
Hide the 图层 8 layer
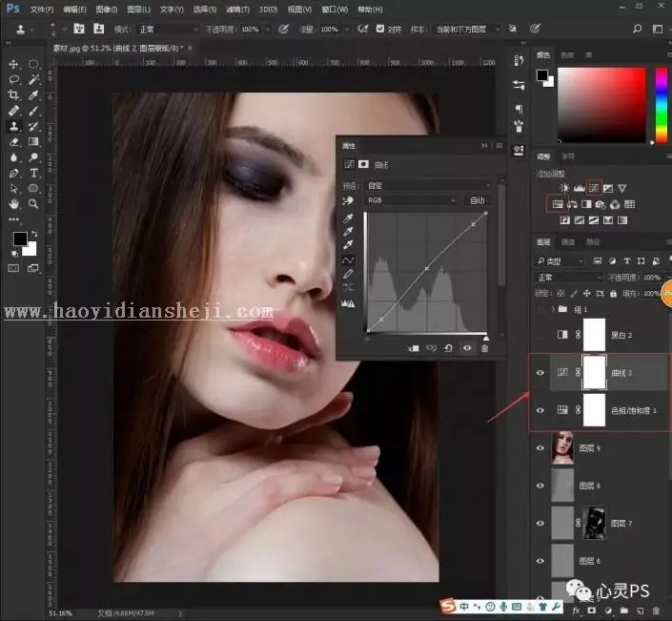click(540, 486)
